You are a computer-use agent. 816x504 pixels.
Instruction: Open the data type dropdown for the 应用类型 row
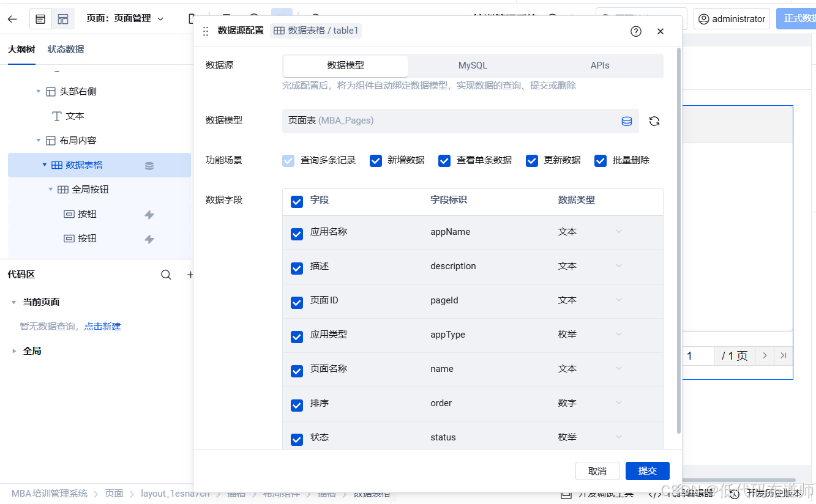coord(618,335)
